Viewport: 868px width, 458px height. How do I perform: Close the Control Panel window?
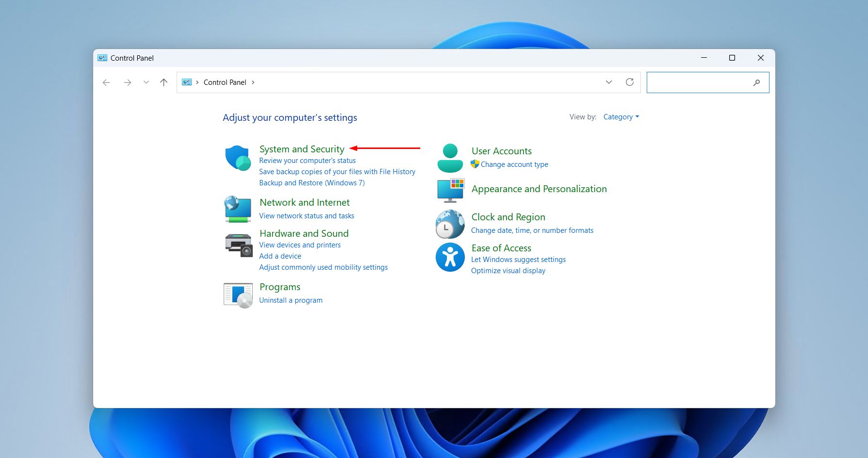click(761, 58)
